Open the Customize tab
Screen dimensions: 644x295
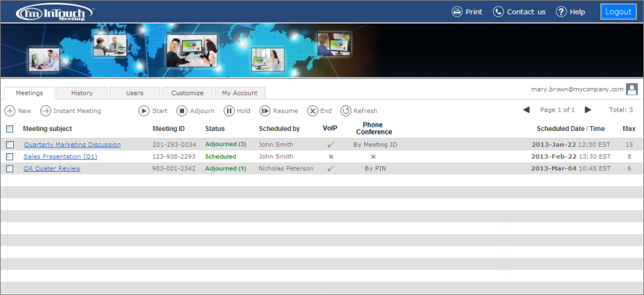pyautogui.click(x=187, y=93)
